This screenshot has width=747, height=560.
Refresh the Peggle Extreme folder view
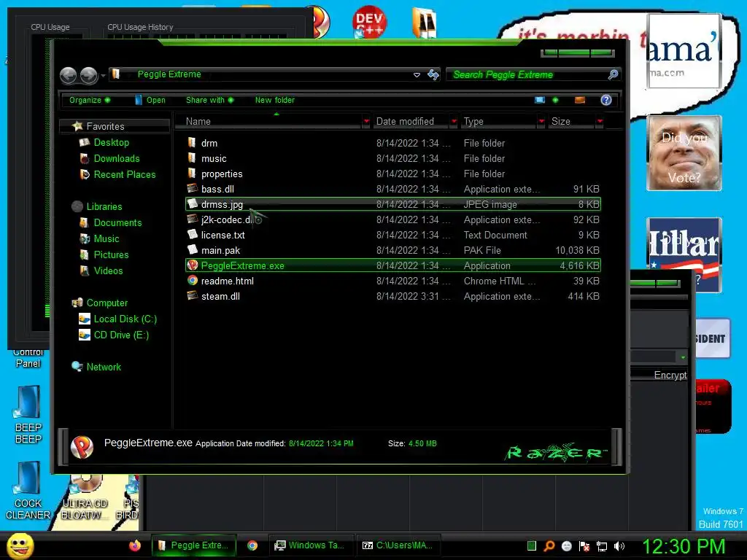(433, 75)
